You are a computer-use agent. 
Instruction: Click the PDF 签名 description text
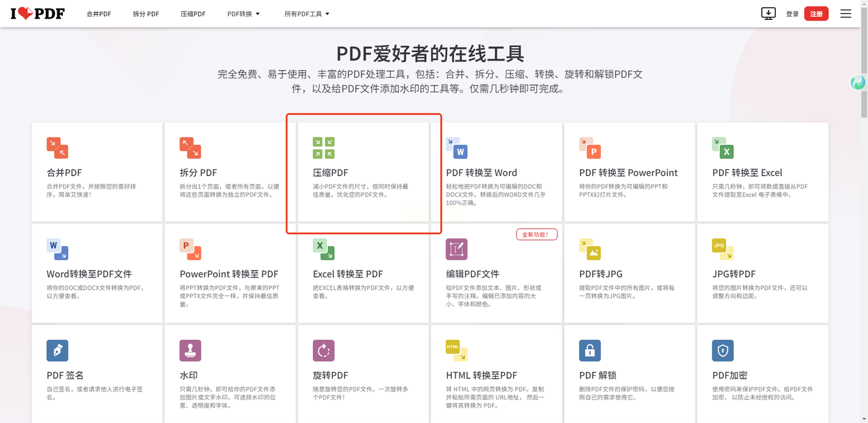pos(95,393)
